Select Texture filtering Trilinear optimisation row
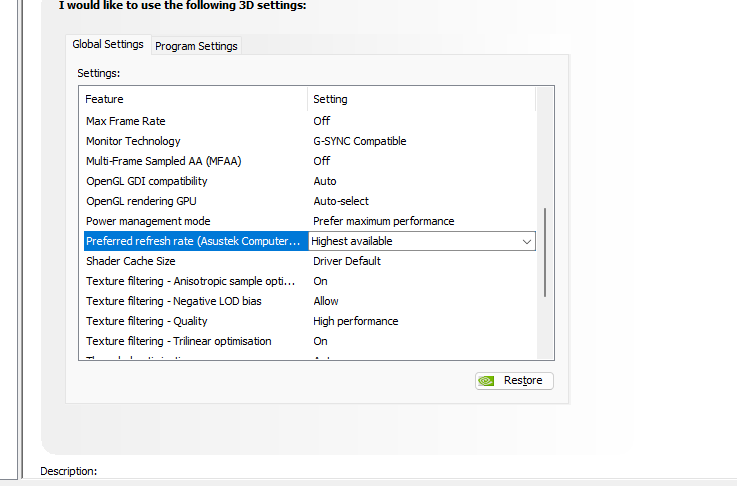737x486 pixels. coord(178,341)
